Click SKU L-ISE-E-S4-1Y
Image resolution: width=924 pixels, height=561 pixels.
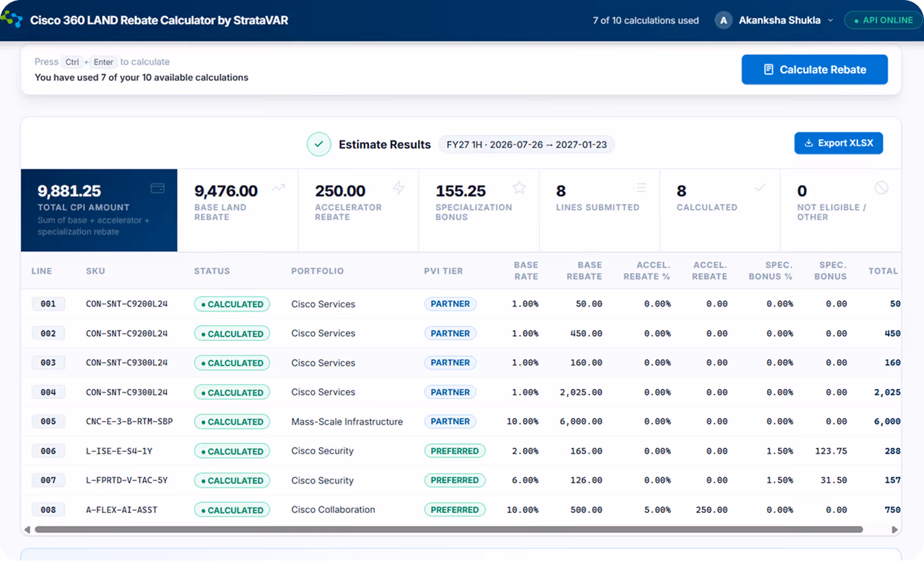(x=119, y=451)
